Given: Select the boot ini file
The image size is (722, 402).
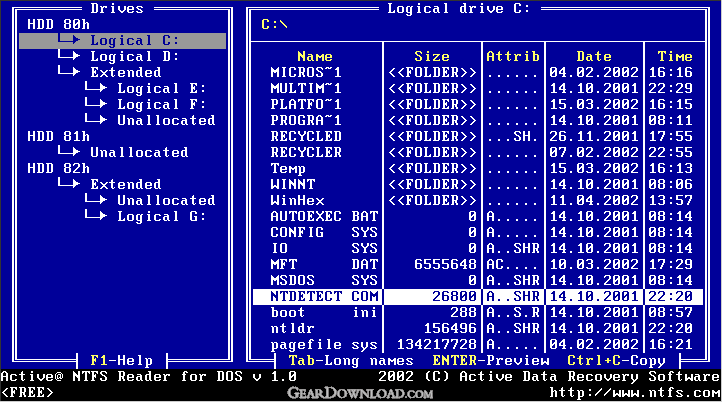Looking at the screenshot, I should (x=324, y=312).
